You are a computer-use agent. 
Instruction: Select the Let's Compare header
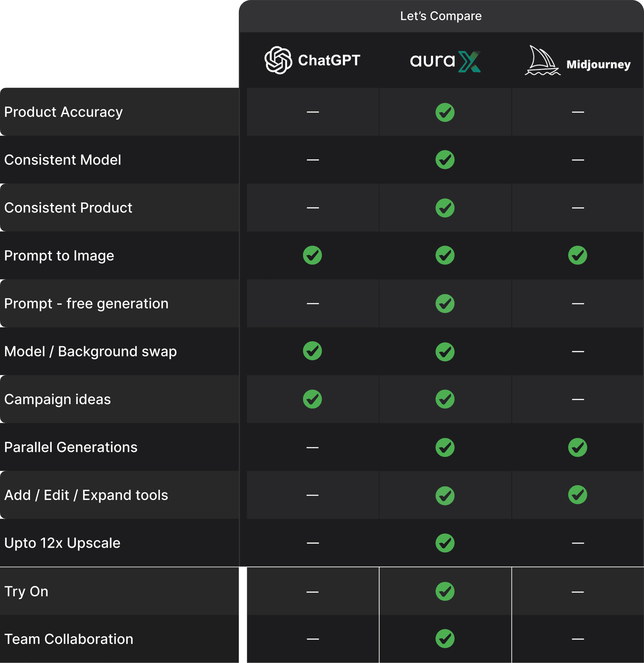(x=441, y=16)
